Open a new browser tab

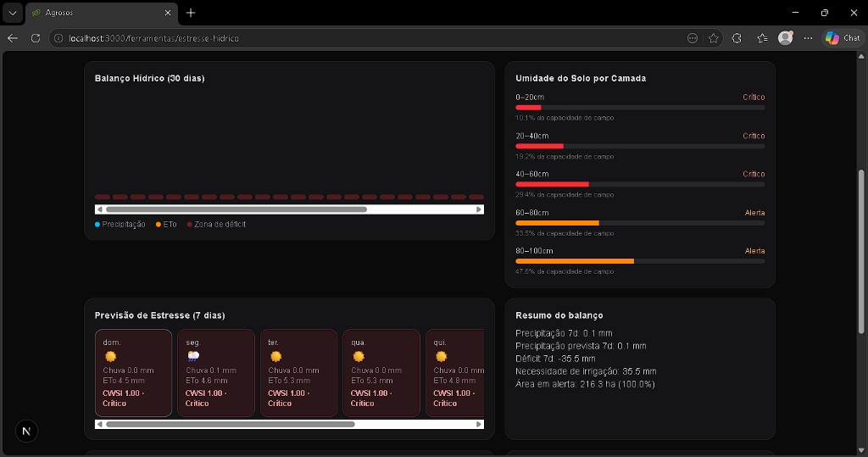coord(191,13)
